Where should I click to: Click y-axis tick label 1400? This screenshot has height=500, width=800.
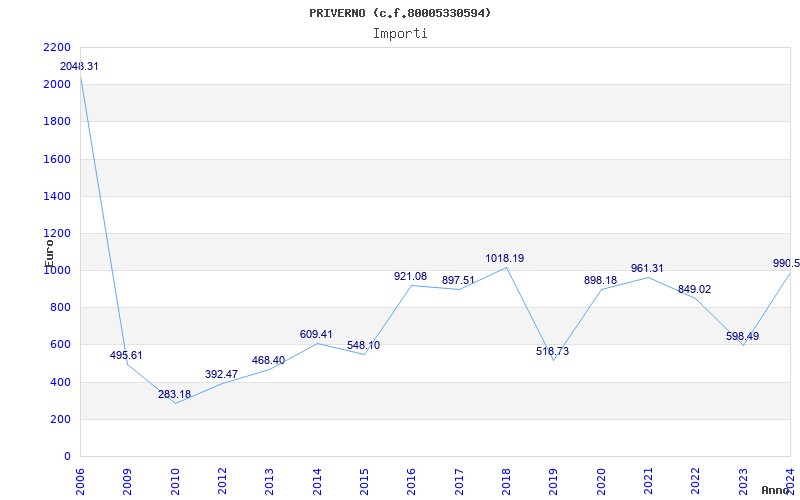tap(57, 196)
